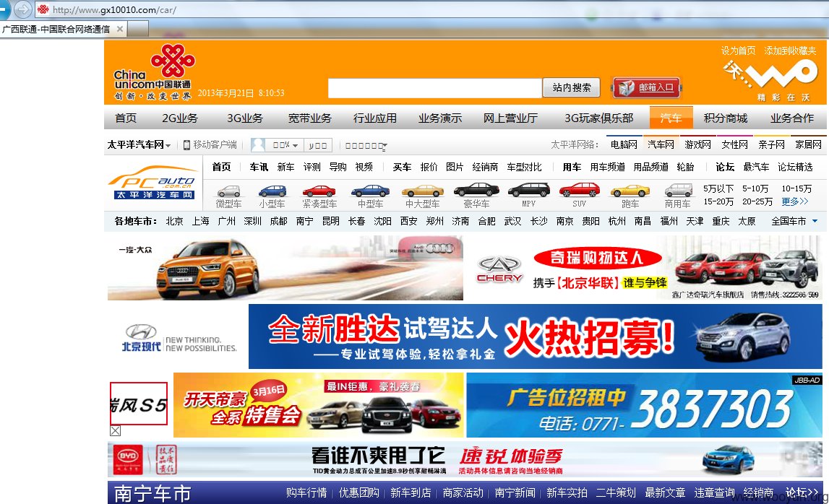
Task: Open the 3G玩家俱乐部 navigation item
Action: click(x=599, y=118)
